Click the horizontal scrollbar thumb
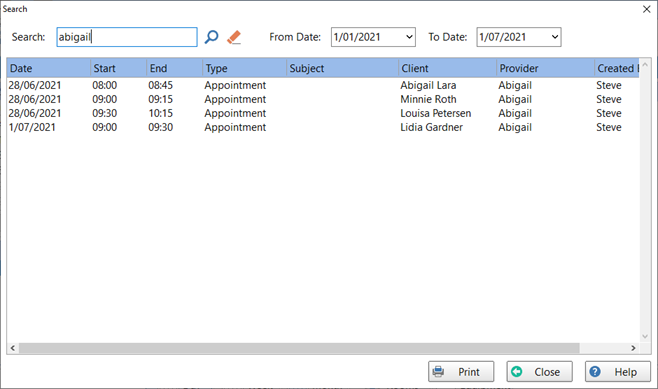Viewport: 658px width, 389px height. point(299,348)
